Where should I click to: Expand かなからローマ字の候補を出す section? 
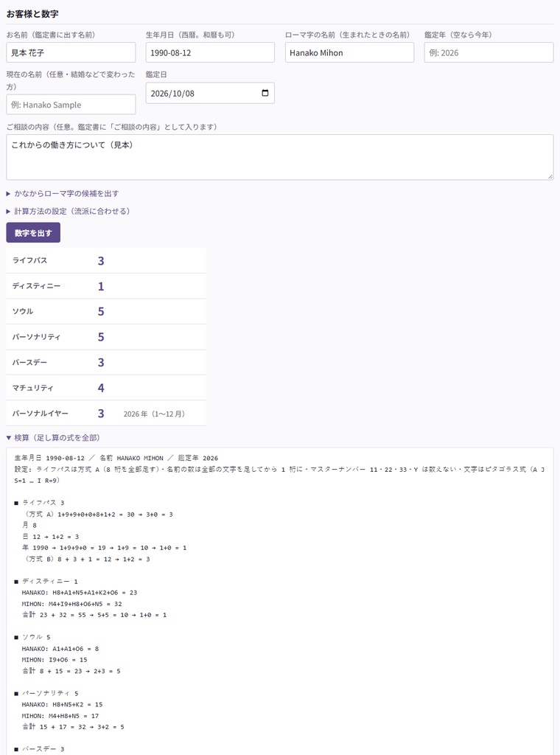(x=63, y=194)
